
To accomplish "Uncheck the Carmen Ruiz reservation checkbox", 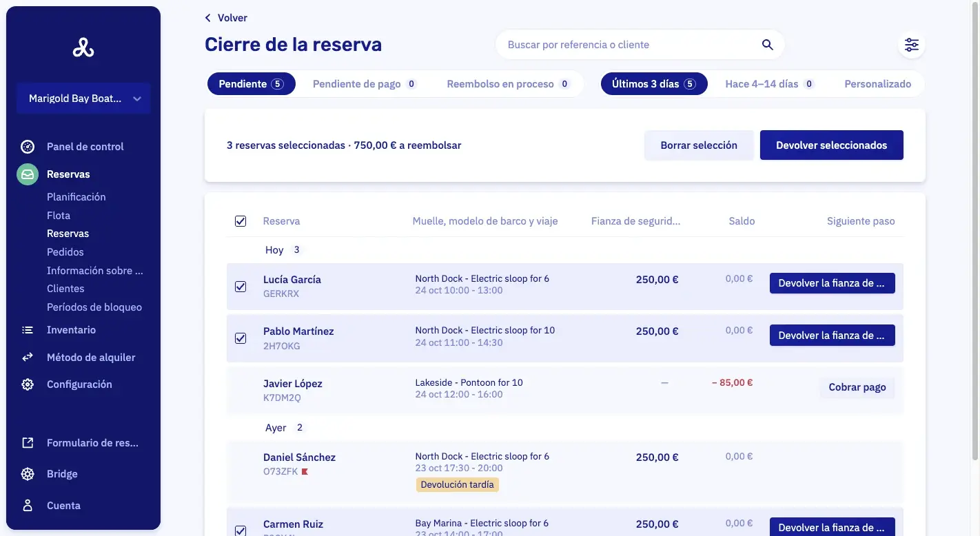I will (241, 530).
